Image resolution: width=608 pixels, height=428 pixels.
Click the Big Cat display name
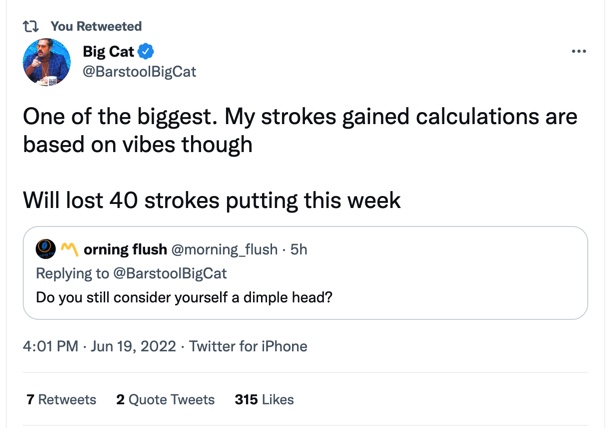tap(114, 51)
